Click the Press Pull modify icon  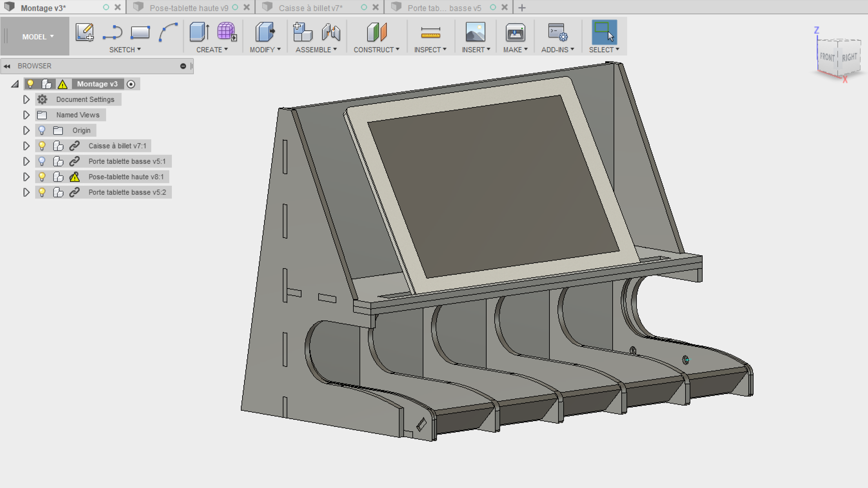coord(265,32)
